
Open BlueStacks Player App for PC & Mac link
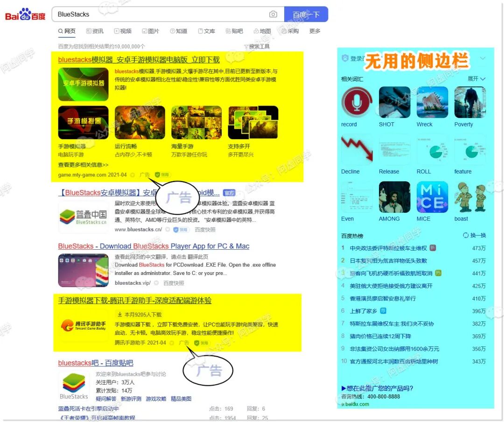(x=154, y=246)
